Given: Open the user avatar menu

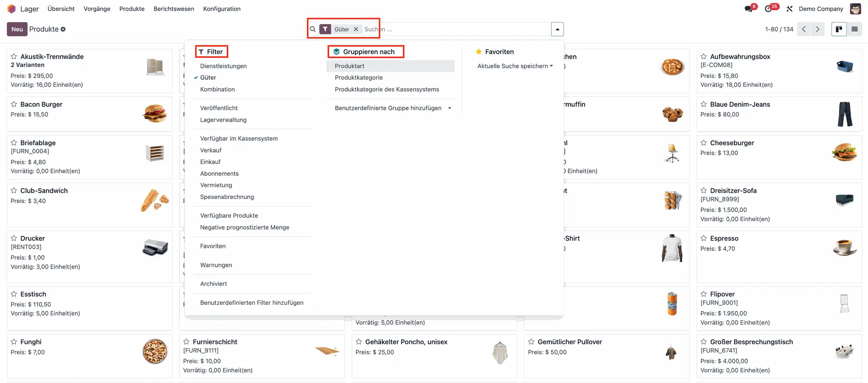Looking at the screenshot, I should coord(855,9).
